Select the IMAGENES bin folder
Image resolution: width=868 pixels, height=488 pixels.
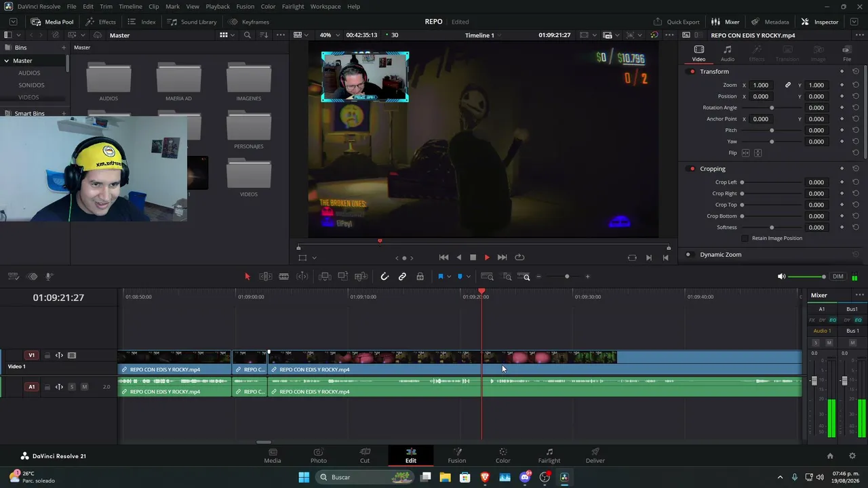[249, 81]
